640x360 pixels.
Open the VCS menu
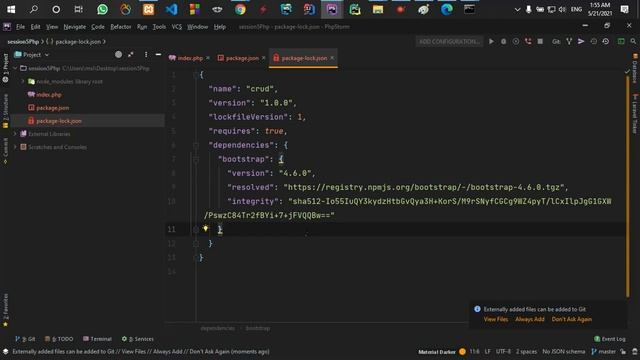(176, 27)
